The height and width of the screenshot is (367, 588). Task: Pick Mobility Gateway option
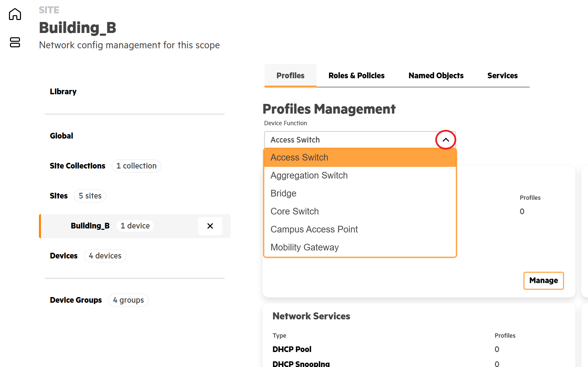pyautogui.click(x=304, y=247)
